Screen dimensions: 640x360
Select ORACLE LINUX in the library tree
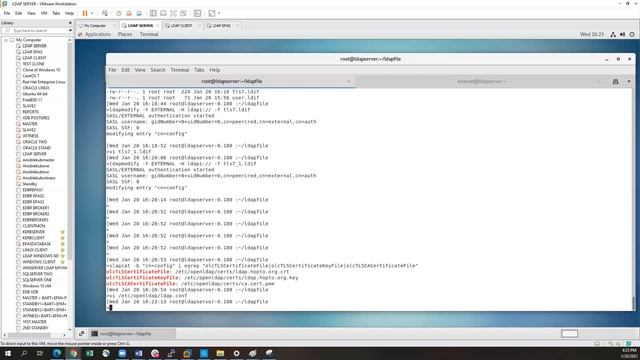[x=36, y=88]
